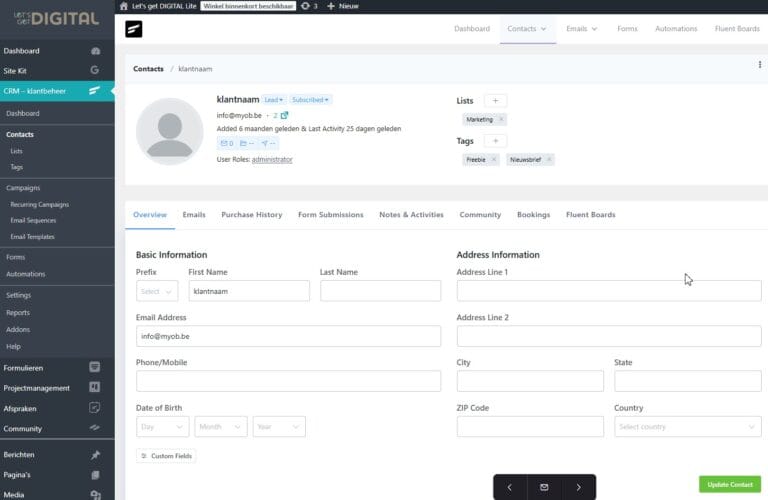The height and width of the screenshot is (500, 768).
Task: Open the Lead status dropdown
Action: [274, 100]
